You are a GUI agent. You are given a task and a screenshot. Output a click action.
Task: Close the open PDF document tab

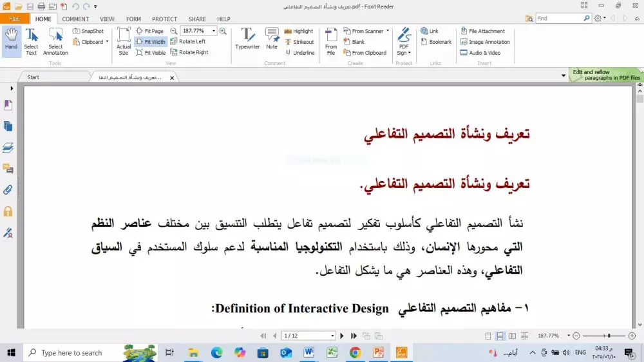tap(172, 78)
